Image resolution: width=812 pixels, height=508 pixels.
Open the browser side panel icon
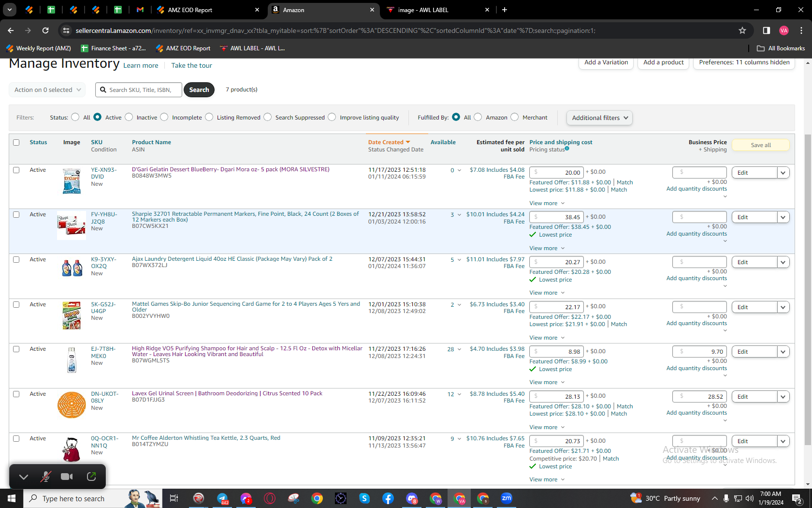coord(766,30)
